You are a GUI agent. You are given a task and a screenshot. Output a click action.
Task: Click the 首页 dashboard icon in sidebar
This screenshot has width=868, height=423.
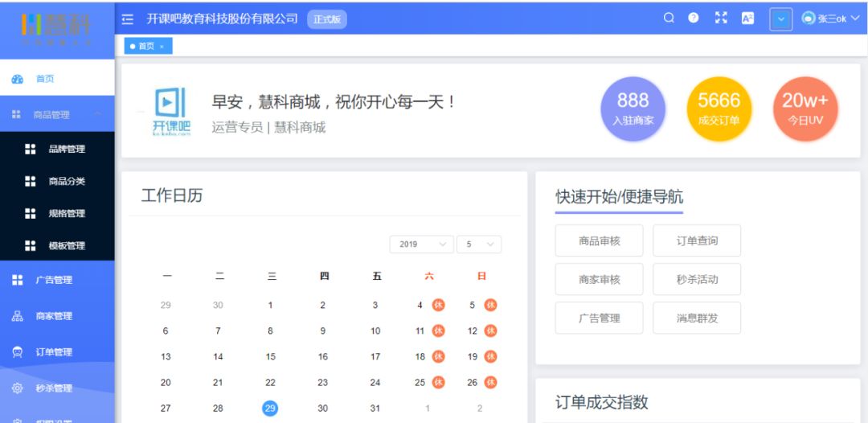click(17, 79)
